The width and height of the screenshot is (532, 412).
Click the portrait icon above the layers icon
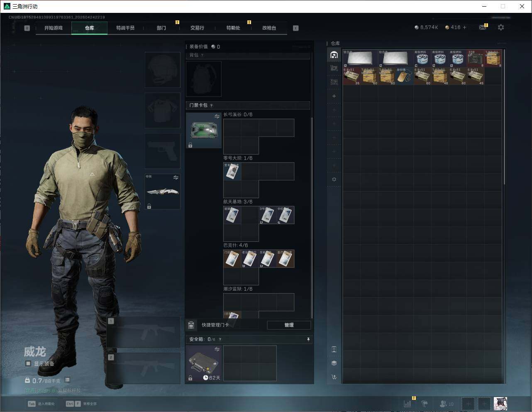[334, 349]
